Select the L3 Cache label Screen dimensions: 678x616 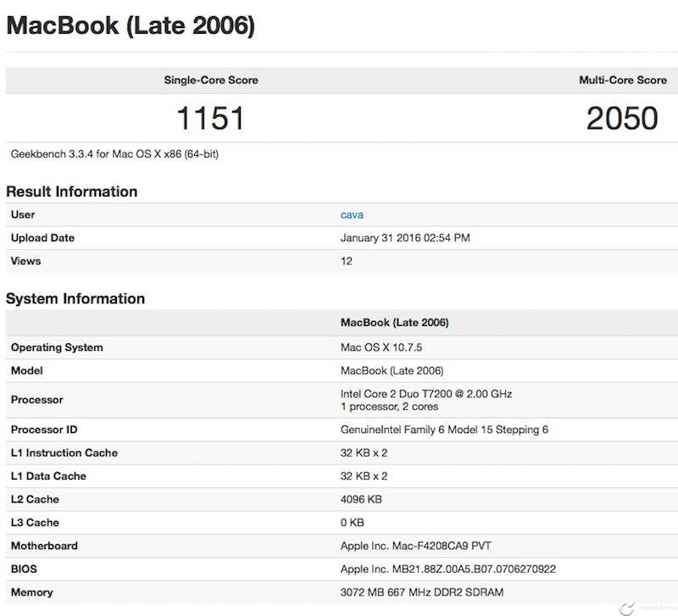click(x=35, y=523)
